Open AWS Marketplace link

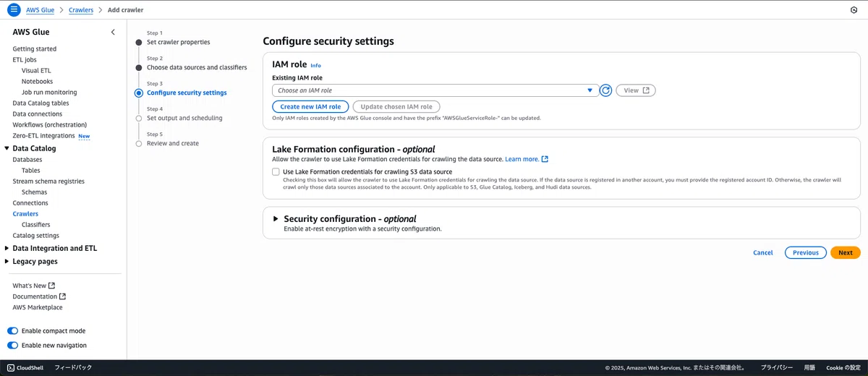coord(38,307)
